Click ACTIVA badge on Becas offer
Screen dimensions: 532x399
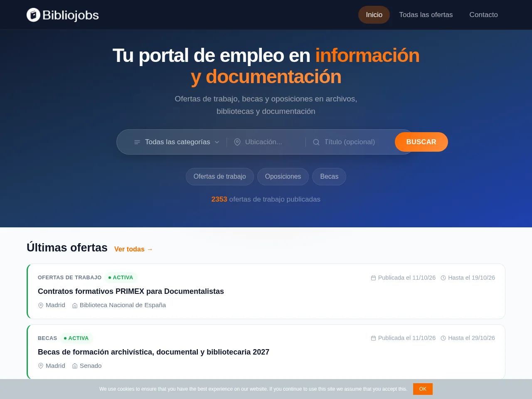click(76, 338)
